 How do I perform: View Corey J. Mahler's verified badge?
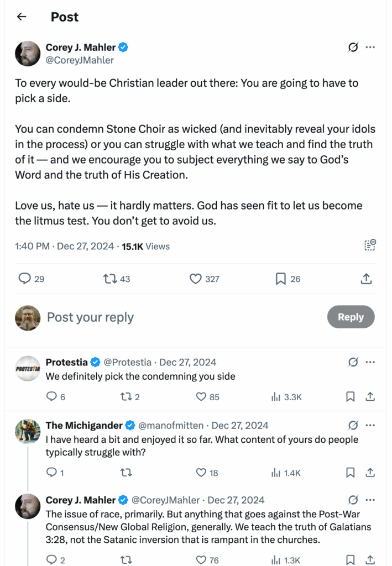(123, 48)
